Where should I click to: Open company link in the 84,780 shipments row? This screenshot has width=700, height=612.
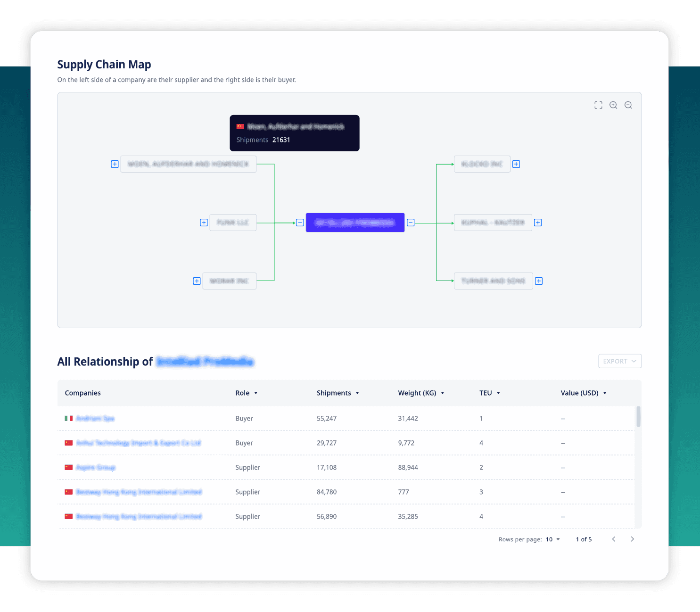pos(139,492)
